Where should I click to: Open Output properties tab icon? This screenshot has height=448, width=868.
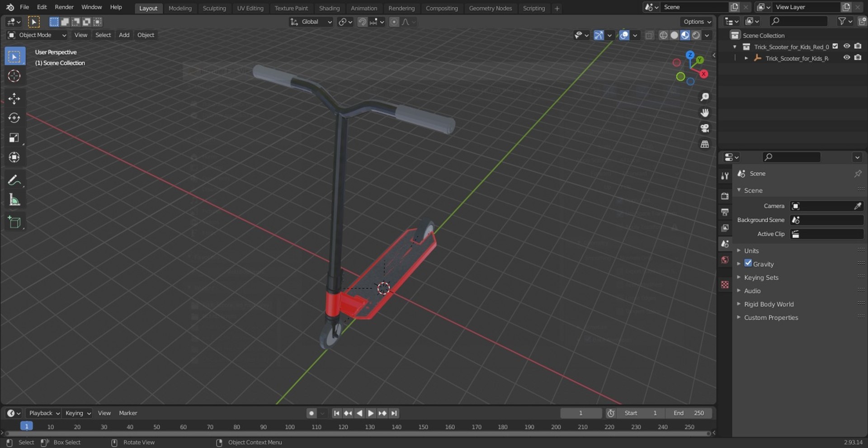click(725, 212)
